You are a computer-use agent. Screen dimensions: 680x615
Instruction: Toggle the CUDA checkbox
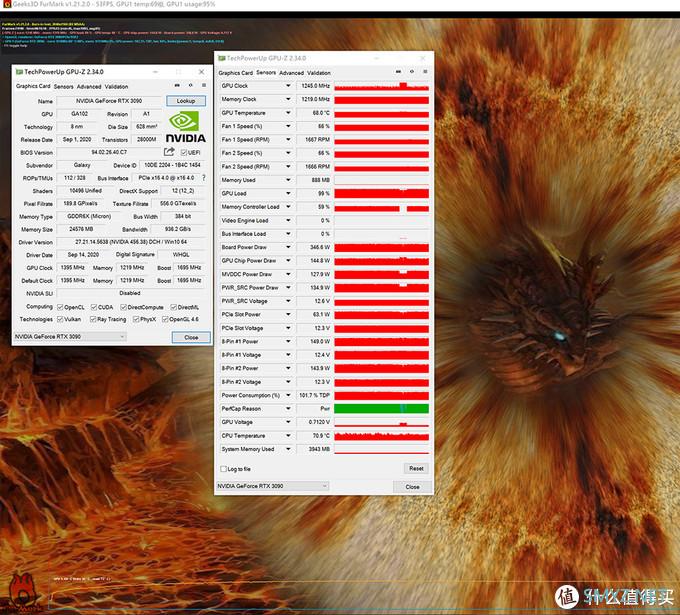pos(94,307)
